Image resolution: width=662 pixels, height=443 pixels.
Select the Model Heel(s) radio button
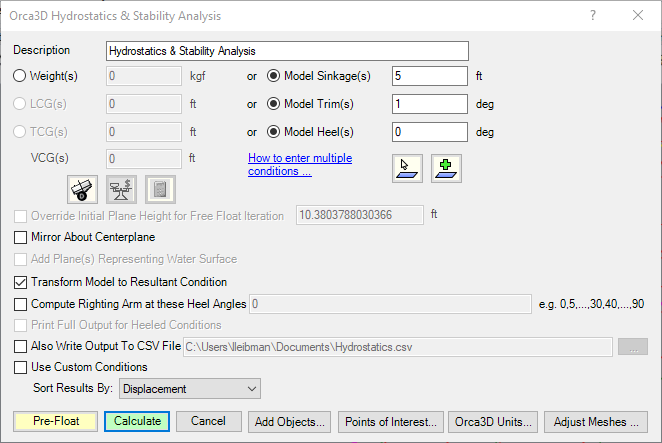point(274,132)
